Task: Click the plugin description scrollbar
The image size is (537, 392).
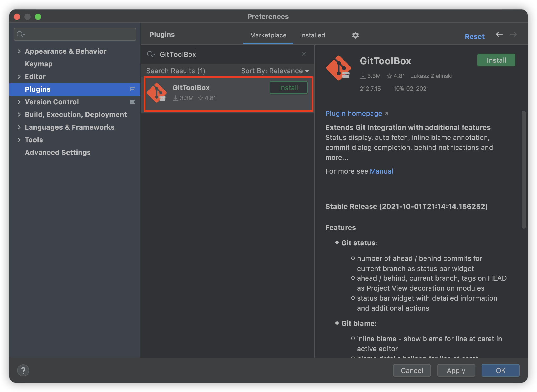Action: [524, 170]
